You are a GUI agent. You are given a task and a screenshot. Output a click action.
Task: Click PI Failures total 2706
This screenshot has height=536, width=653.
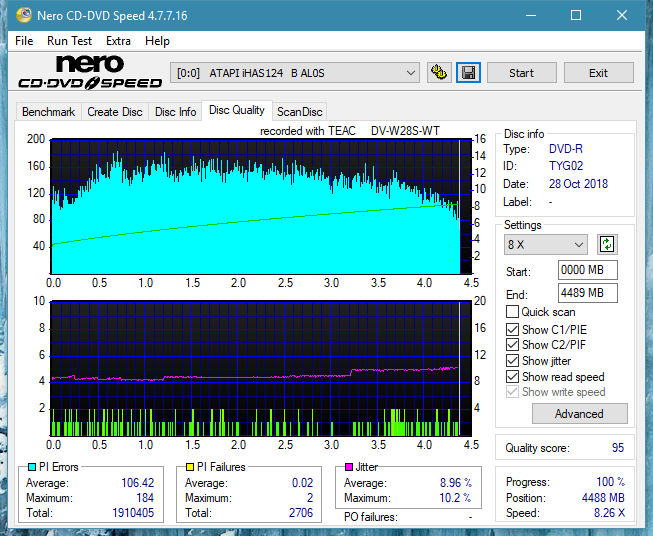(301, 513)
